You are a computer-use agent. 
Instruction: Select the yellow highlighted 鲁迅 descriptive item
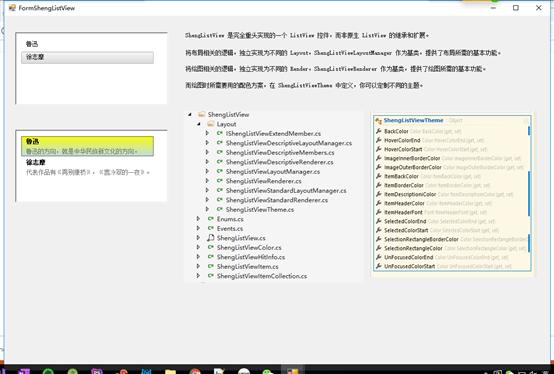pos(87,146)
